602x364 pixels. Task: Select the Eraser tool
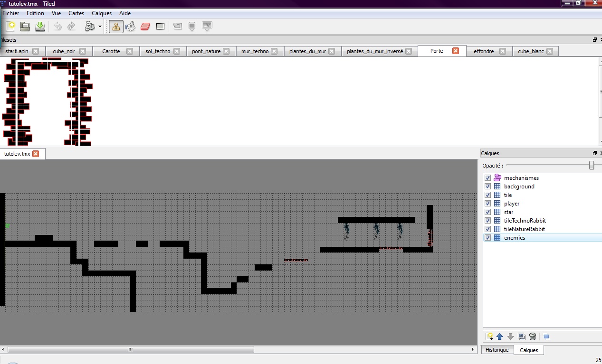click(x=145, y=27)
